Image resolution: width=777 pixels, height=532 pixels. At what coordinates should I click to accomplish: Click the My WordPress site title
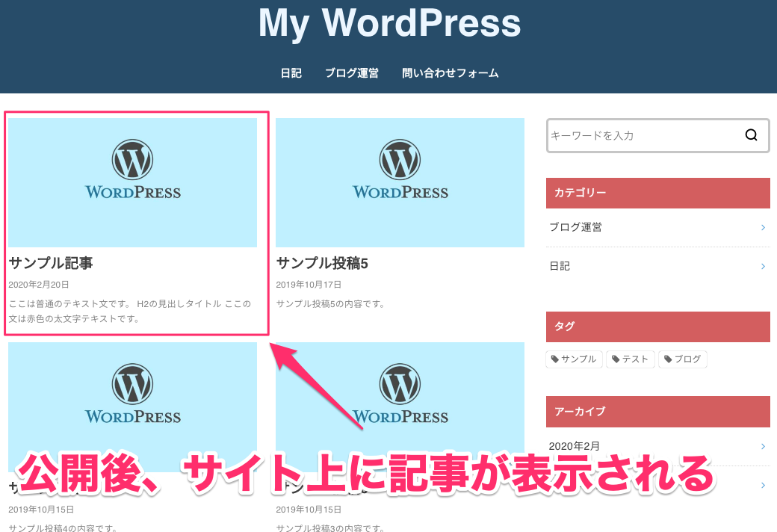click(x=389, y=23)
